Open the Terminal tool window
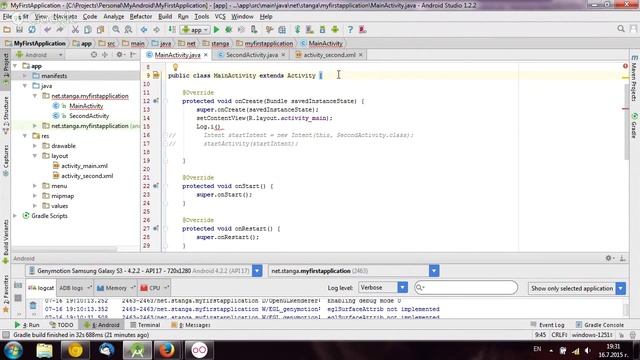This screenshot has width=640, height=360. (x=145, y=325)
